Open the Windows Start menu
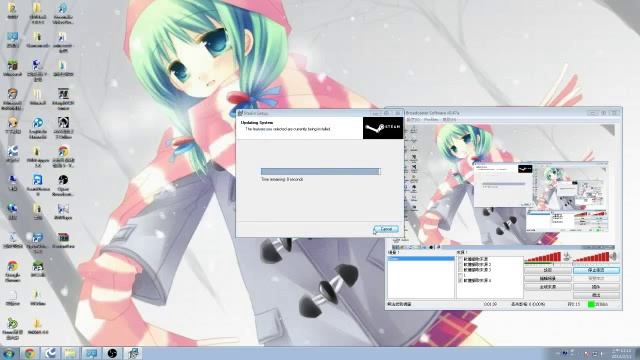This screenshot has width=640, height=360. (9, 353)
